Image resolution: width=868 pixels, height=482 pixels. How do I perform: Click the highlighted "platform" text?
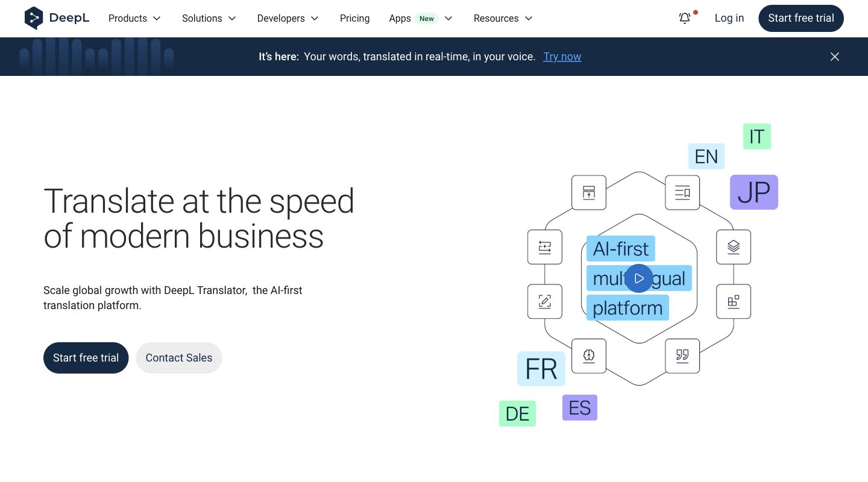(627, 308)
